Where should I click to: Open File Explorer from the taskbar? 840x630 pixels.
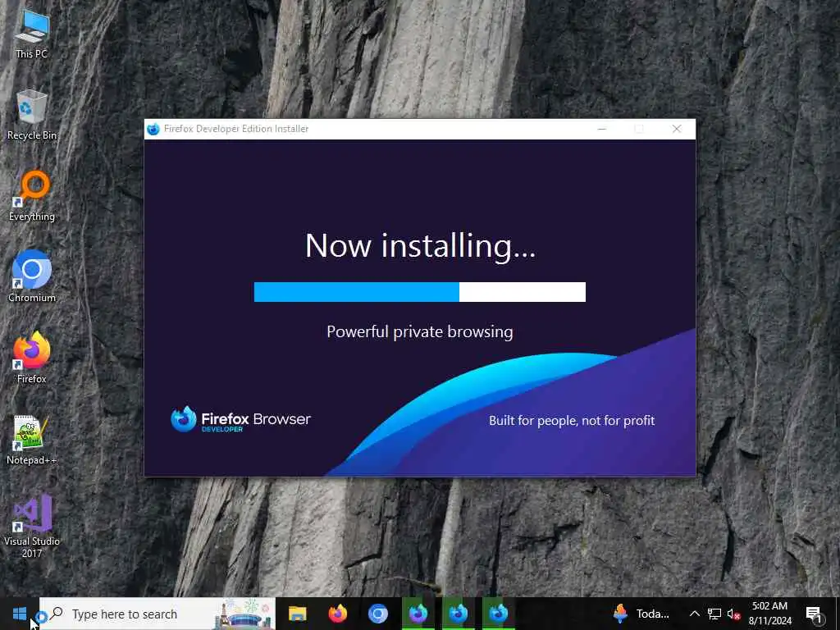(297, 614)
